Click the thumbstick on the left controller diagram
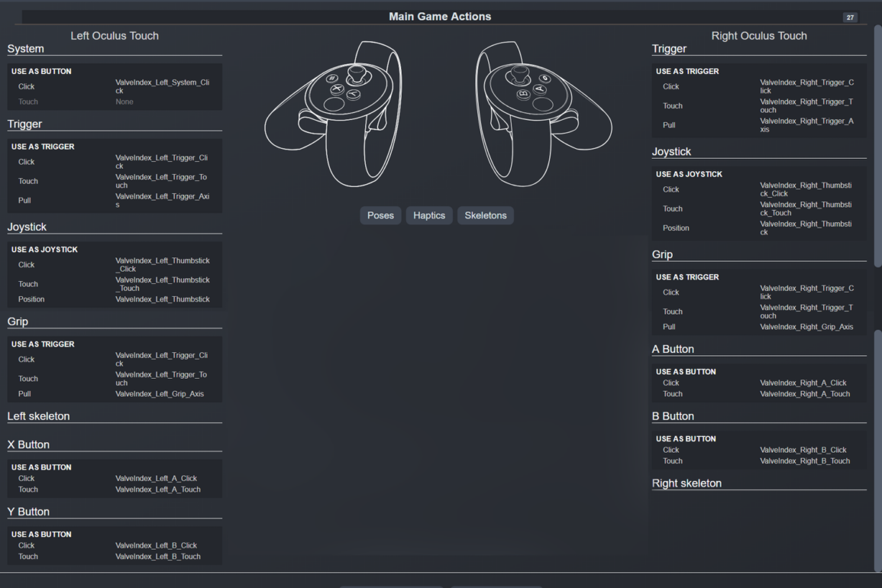Viewport: 882px width, 588px height. point(356,74)
